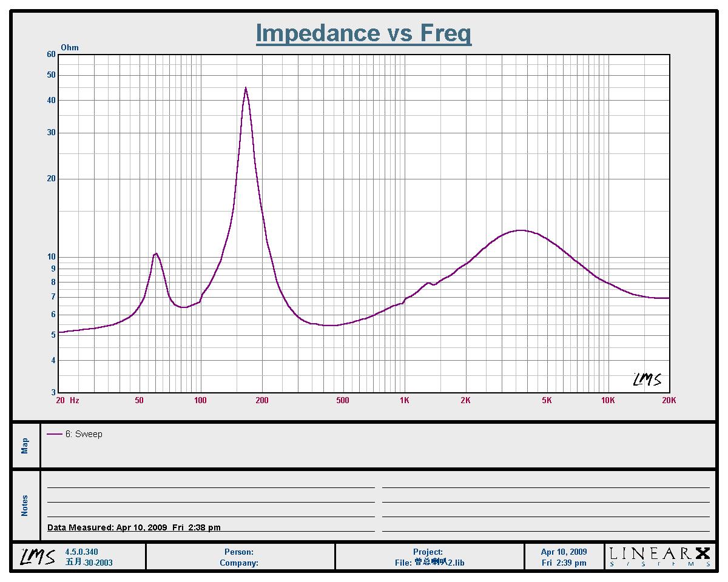728x582 pixels.
Task: Click the purple legend line swatch
Action: [55, 434]
